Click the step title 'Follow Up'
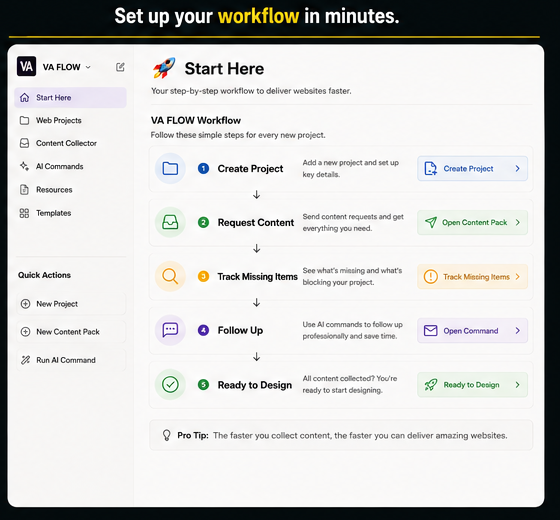 tap(240, 330)
